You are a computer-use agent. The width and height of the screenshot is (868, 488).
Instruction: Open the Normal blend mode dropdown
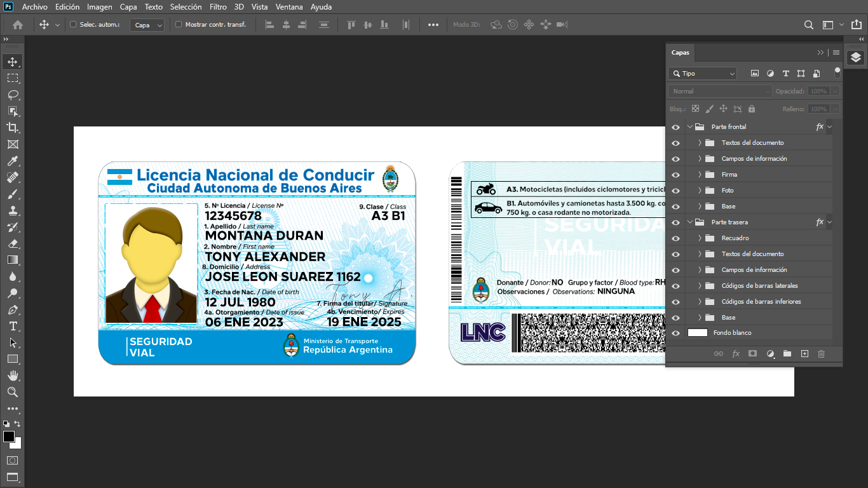click(x=720, y=91)
